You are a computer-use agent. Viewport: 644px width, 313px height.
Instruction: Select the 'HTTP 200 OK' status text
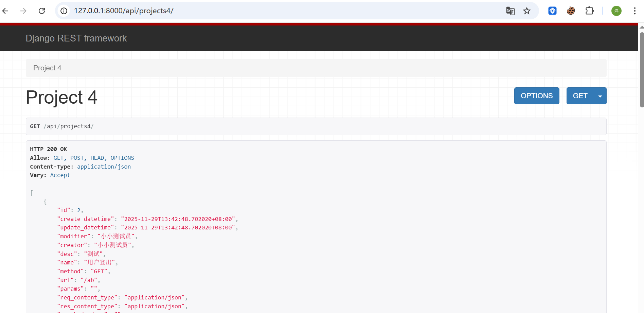pyautogui.click(x=49, y=149)
